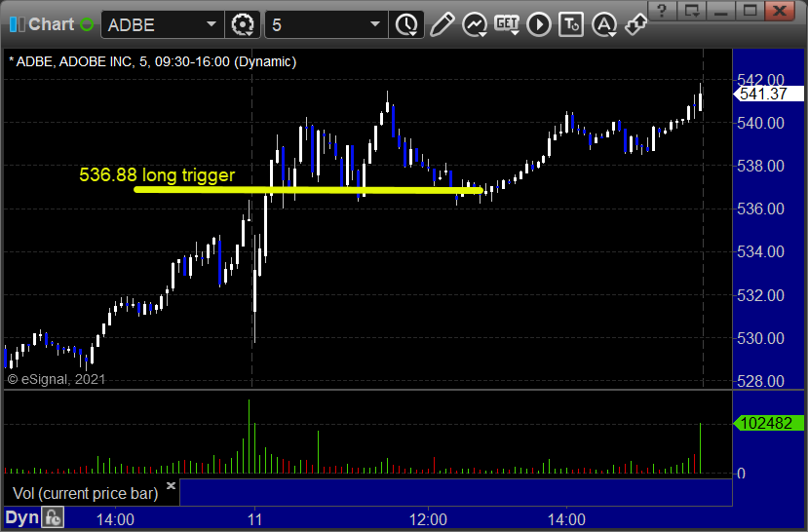Close the chart window with red X

pyautogui.click(x=780, y=11)
